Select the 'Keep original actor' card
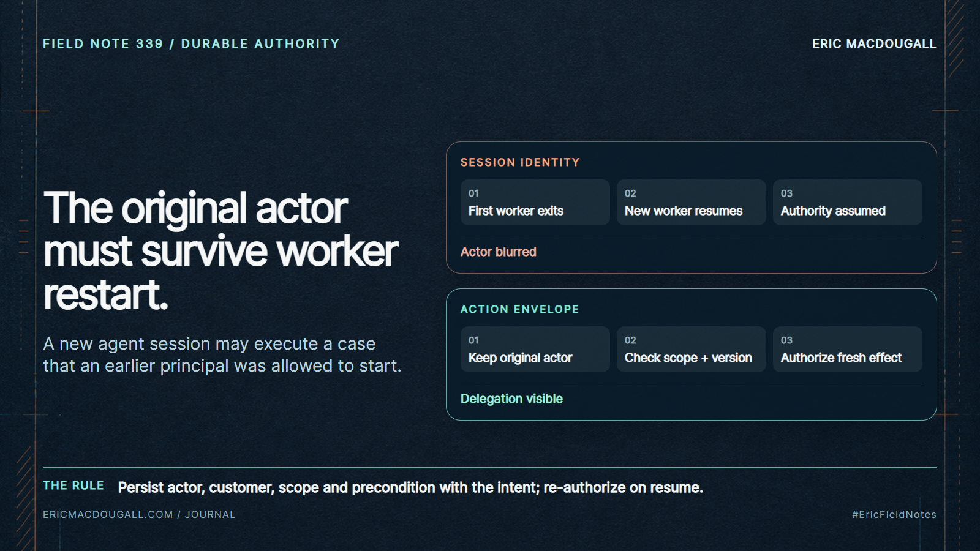Image resolution: width=980 pixels, height=551 pixels. pyautogui.click(x=535, y=349)
